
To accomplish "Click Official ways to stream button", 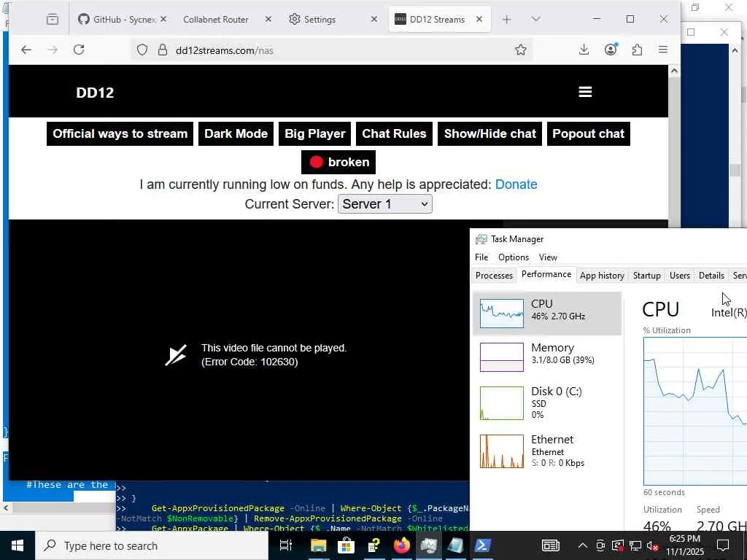I will click(120, 134).
